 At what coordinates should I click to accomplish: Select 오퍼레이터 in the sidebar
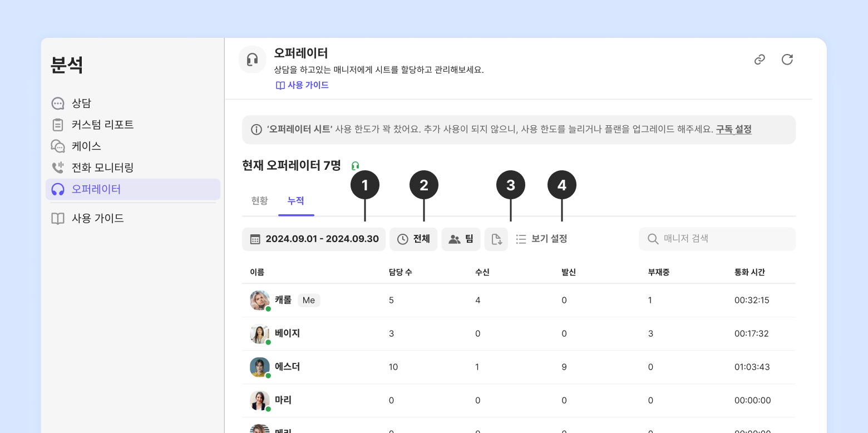pyautogui.click(x=96, y=189)
